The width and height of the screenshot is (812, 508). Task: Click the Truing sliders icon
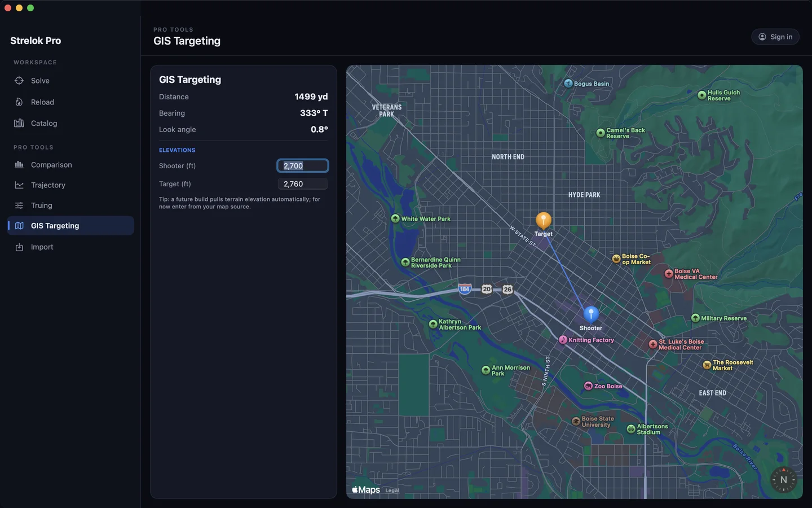[x=19, y=205]
